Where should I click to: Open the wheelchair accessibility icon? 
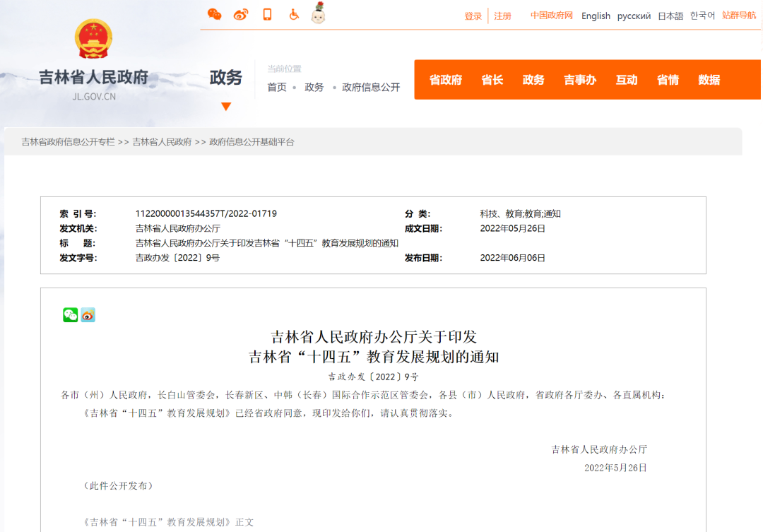(x=294, y=15)
